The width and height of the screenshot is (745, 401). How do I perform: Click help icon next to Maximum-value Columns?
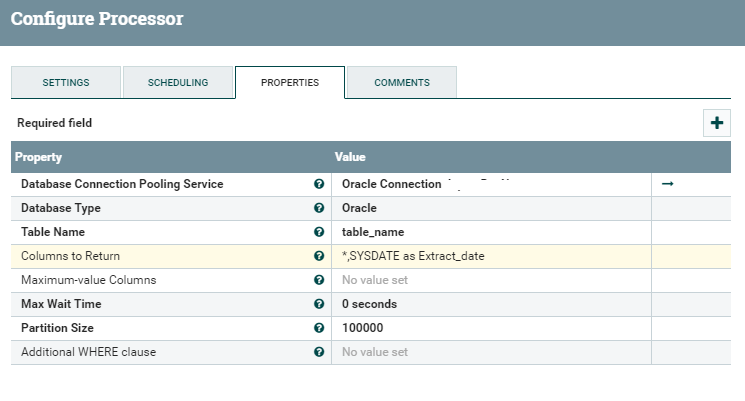click(319, 280)
